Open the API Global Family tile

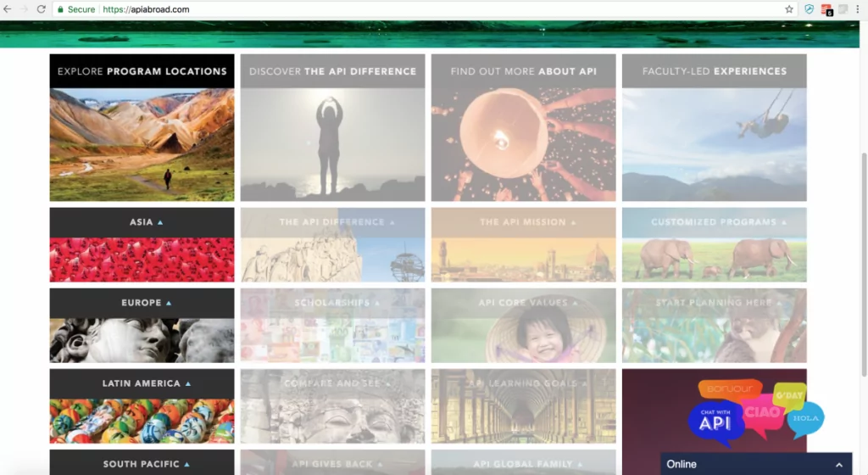pyautogui.click(x=523, y=463)
